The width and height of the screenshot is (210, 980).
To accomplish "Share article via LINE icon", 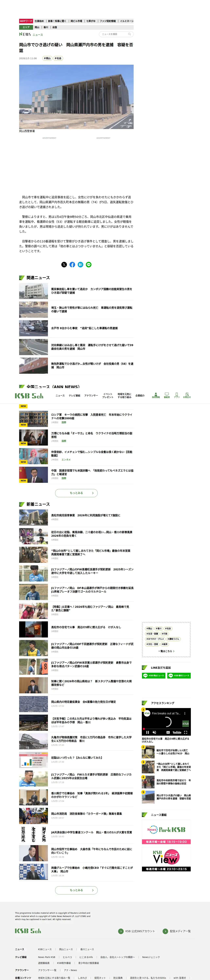I will click(89, 264).
